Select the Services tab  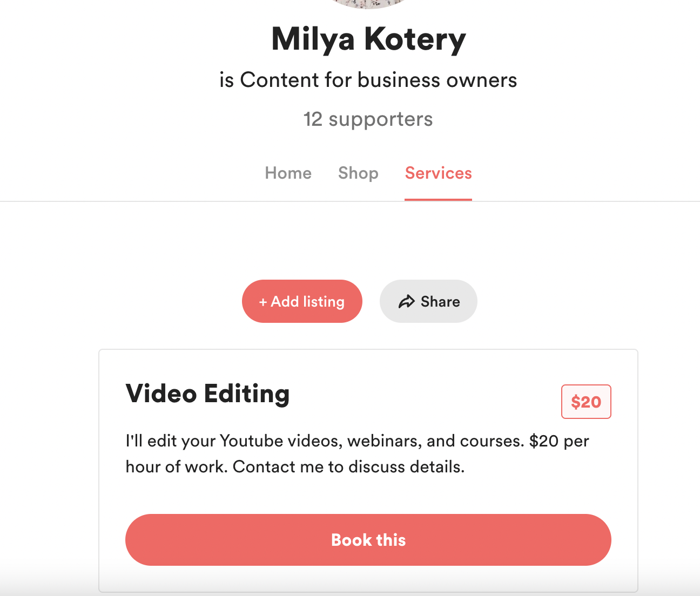click(x=438, y=173)
